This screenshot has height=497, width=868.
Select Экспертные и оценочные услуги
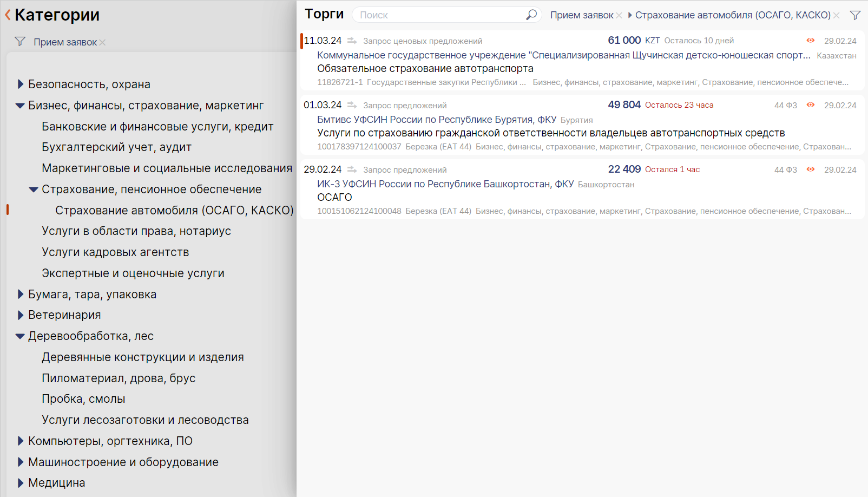click(x=133, y=273)
